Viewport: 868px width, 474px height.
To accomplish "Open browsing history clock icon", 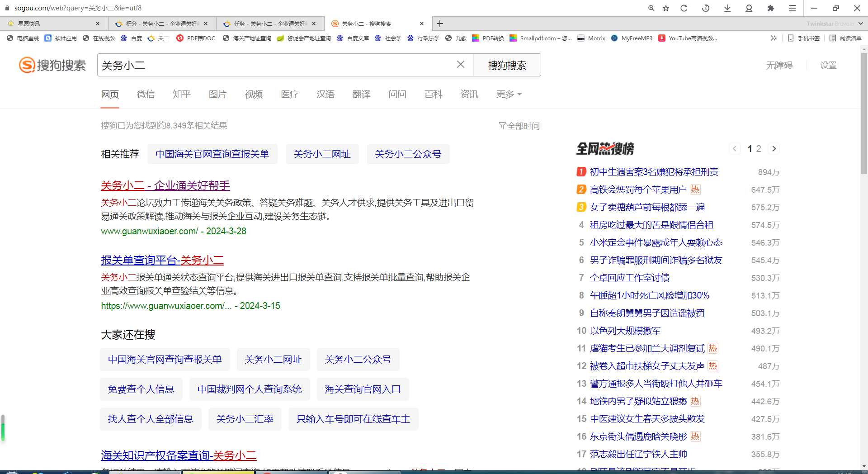I will 706,8.
